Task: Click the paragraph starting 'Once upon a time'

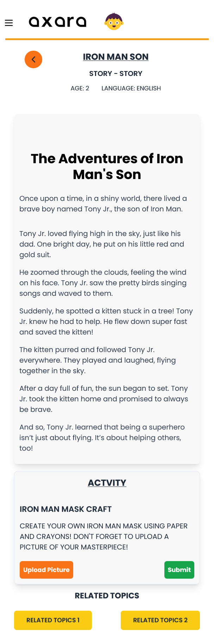Action: pyautogui.click(x=103, y=204)
